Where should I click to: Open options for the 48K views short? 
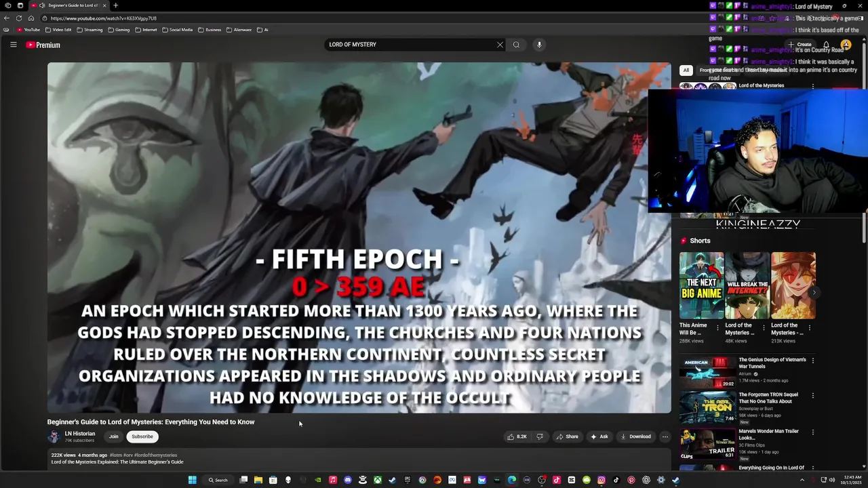[764, 327]
